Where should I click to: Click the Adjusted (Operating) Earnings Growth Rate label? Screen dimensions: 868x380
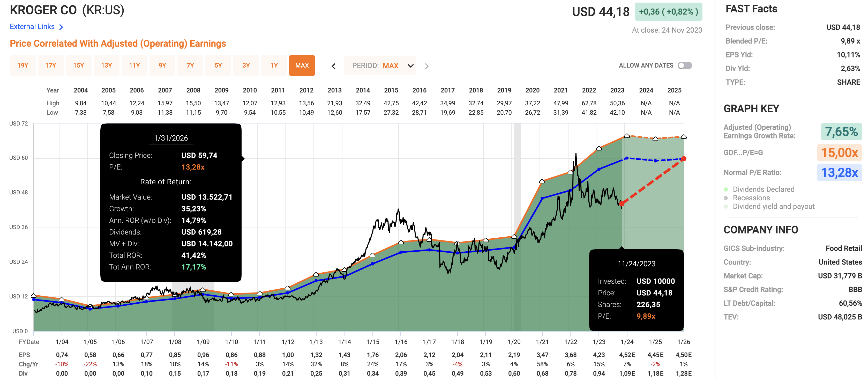tap(759, 131)
